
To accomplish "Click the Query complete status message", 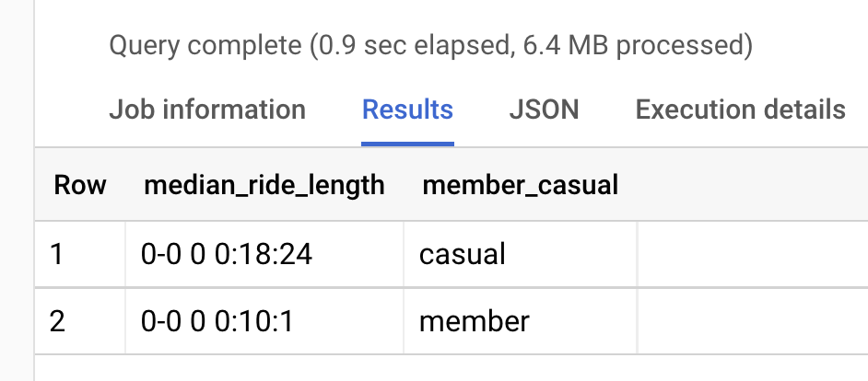I will tap(430, 45).
